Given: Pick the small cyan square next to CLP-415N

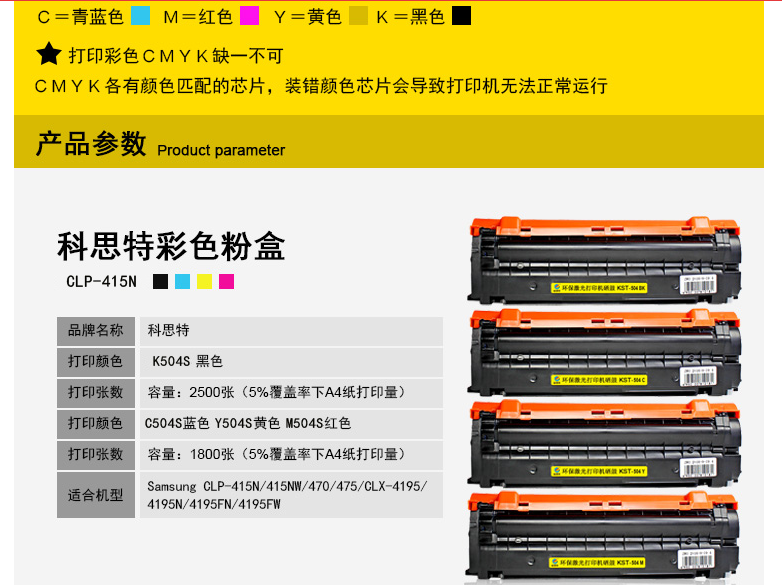Looking at the screenshot, I should pos(183,281).
